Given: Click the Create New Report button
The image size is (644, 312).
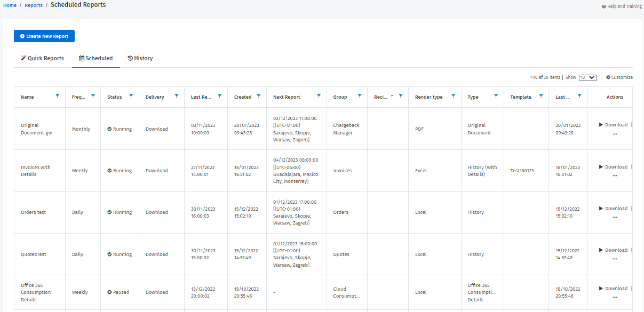Looking at the screenshot, I should pos(44,36).
